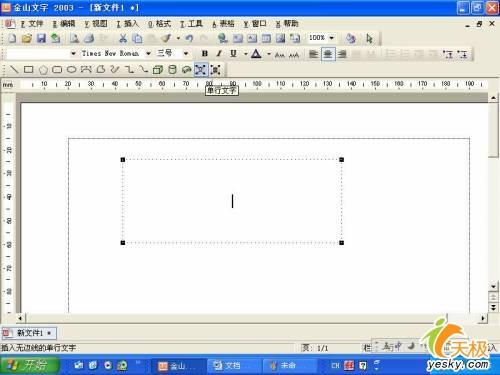The image size is (500, 375).
Task: Open the 格式 menu
Action: (x=159, y=24)
